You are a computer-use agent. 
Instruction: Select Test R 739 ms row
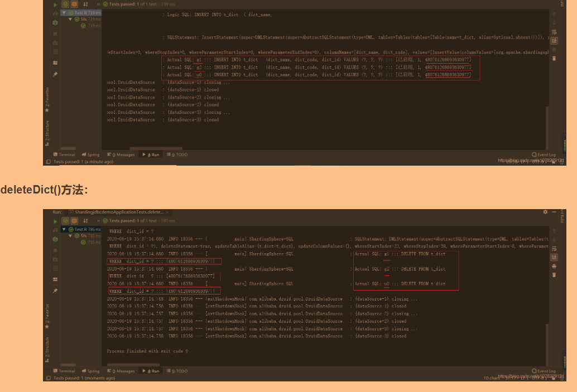[81, 13]
